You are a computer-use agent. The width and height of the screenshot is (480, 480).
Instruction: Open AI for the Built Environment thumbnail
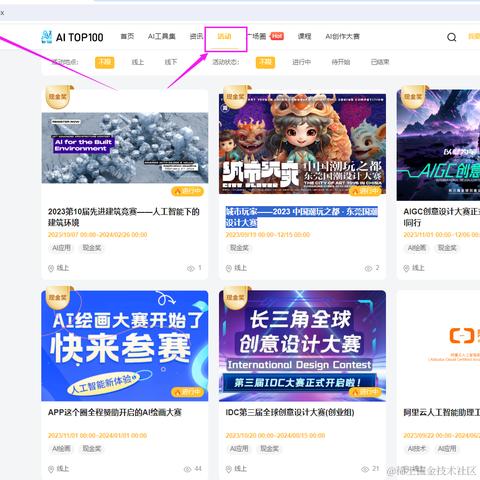125,148
